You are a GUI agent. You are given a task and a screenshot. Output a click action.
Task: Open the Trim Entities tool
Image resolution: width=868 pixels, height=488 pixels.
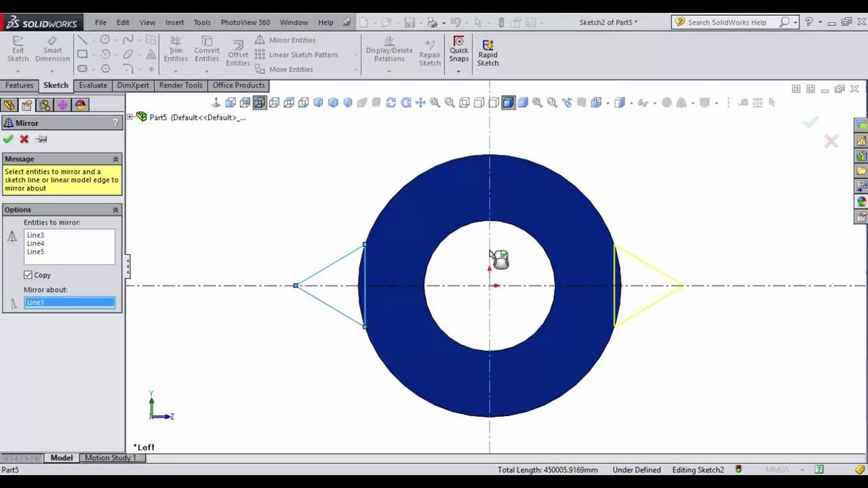tap(176, 49)
